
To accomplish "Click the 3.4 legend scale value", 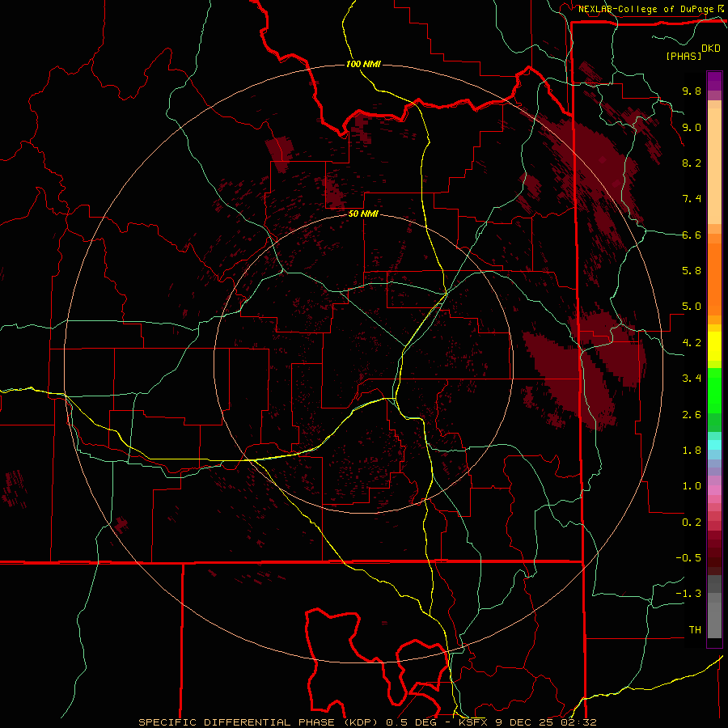I will coord(692,379).
